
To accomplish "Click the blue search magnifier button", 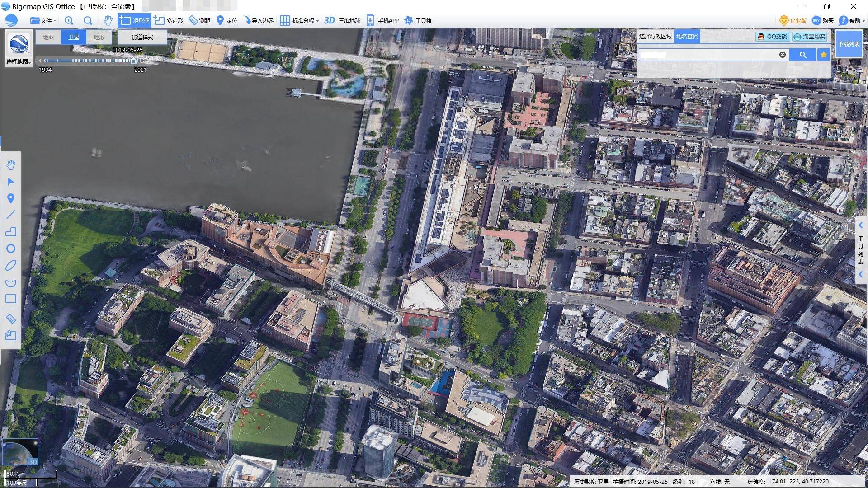I will [x=802, y=55].
